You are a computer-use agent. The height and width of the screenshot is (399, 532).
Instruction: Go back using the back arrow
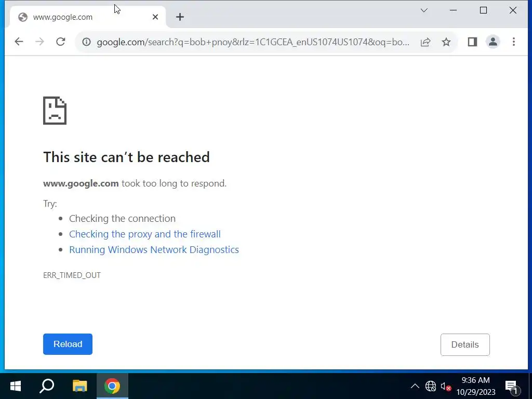point(19,42)
